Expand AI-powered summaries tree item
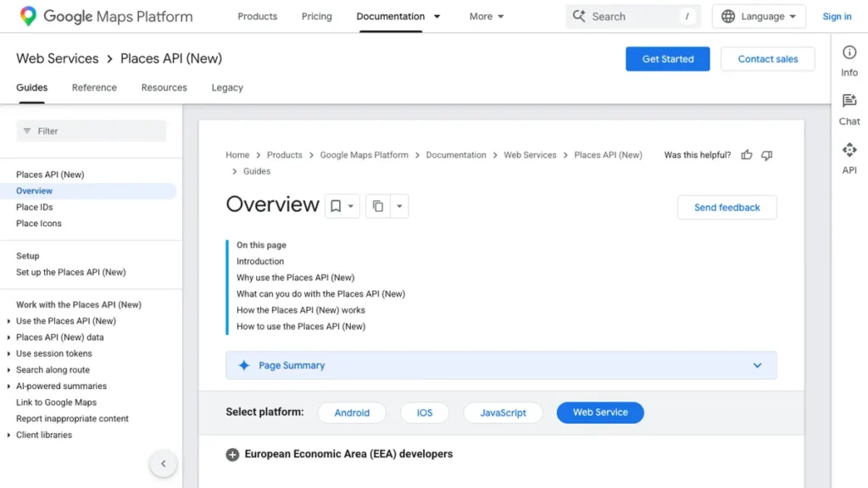This screenshot has height=488, width=868. [x=8, y=386]
